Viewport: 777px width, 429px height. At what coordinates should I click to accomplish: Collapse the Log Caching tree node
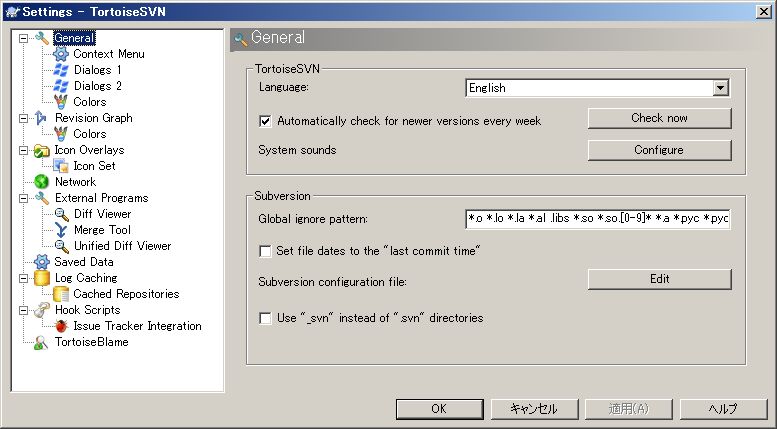click(23, 278)
